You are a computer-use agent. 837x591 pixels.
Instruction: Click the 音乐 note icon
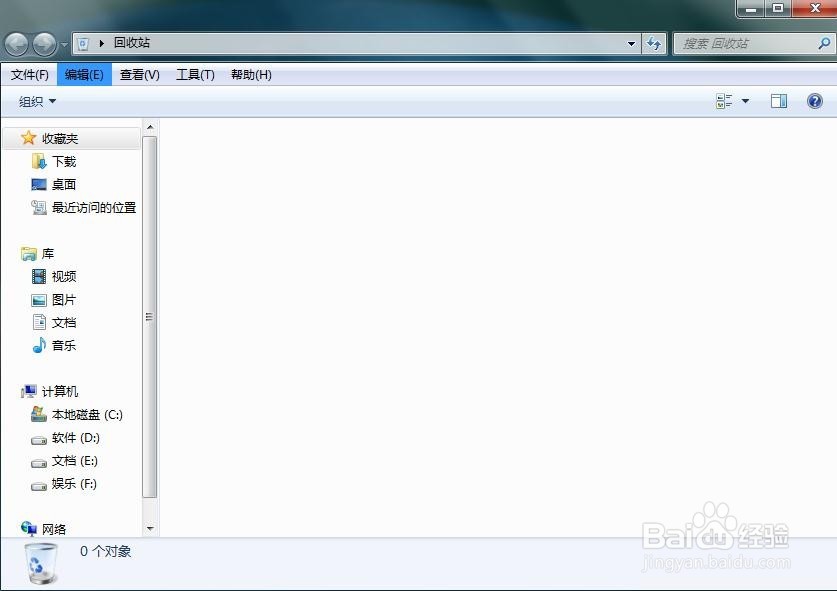(39, 345)
